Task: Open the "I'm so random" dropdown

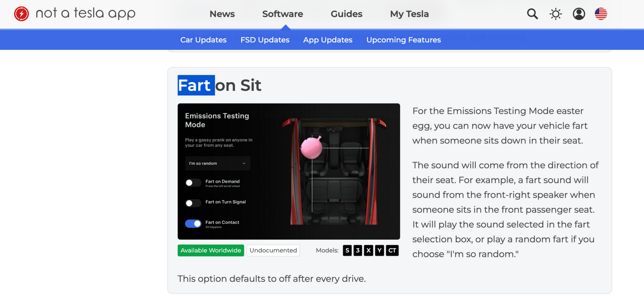Action: (218, 163)
